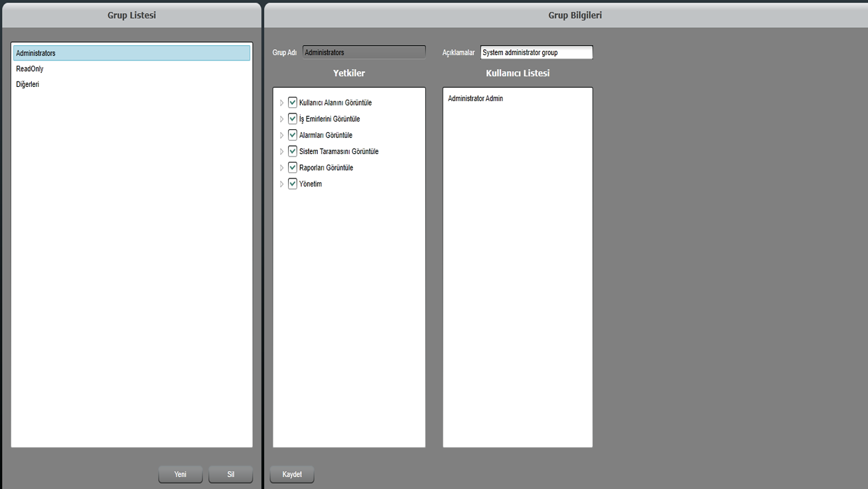868x489 pixels.
Task: Select the ReadOnly group
Action: click(30, 69)
